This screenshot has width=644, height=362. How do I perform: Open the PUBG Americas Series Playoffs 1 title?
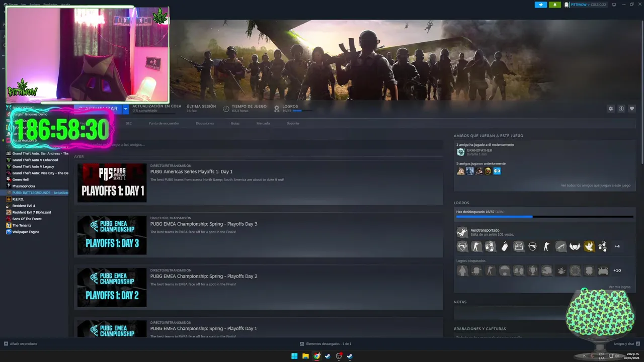pos(191,171)
